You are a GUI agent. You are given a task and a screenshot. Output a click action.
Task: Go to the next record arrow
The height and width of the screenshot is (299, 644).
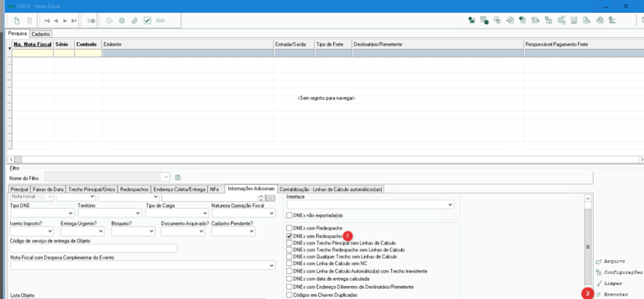pos(65,20)
